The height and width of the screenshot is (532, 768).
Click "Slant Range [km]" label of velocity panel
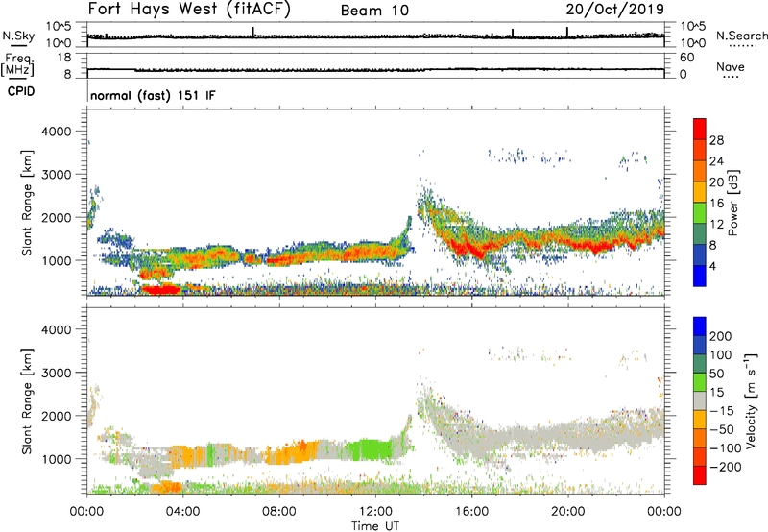tap(27, 401)
